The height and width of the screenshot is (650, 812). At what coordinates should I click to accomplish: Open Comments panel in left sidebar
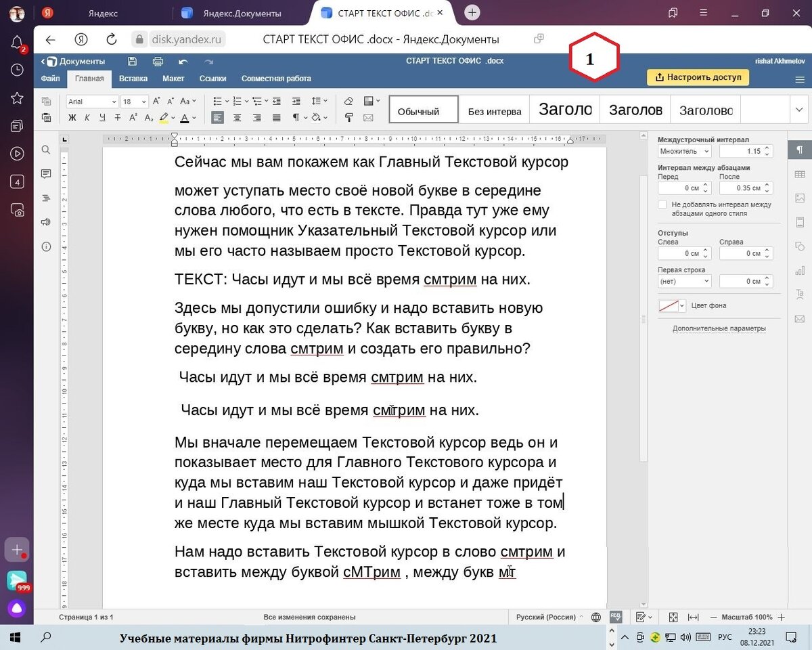click(46, 174)
